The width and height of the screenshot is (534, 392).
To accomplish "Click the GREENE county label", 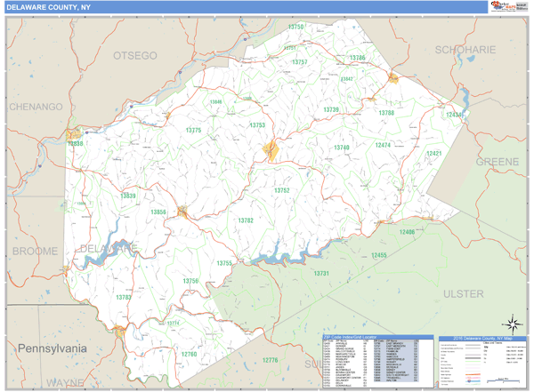I will click(x=497, y=163).
